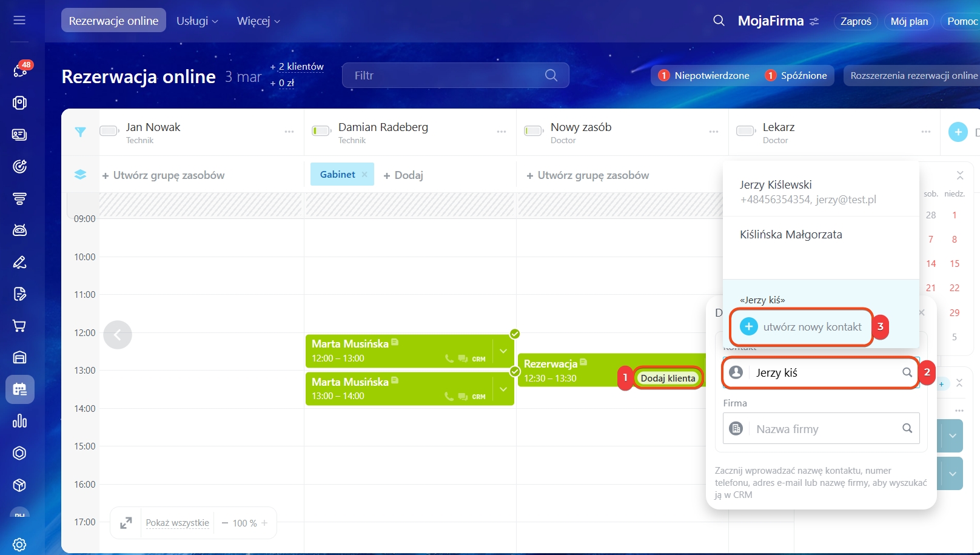The image size is (980, 555).
Task: Expand the Marta Musińska 12:00 booking chevron
Action: tap(503, 351)
